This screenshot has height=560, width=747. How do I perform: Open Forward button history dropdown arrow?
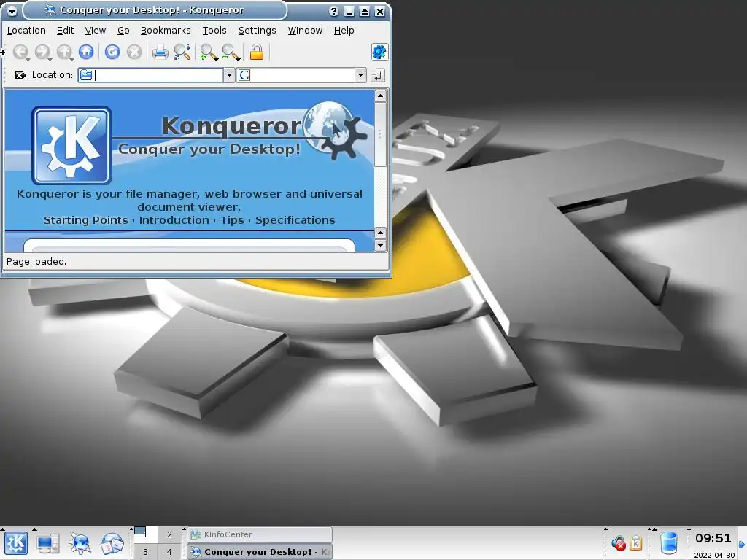pyautogui.click(x=50, y=60)
